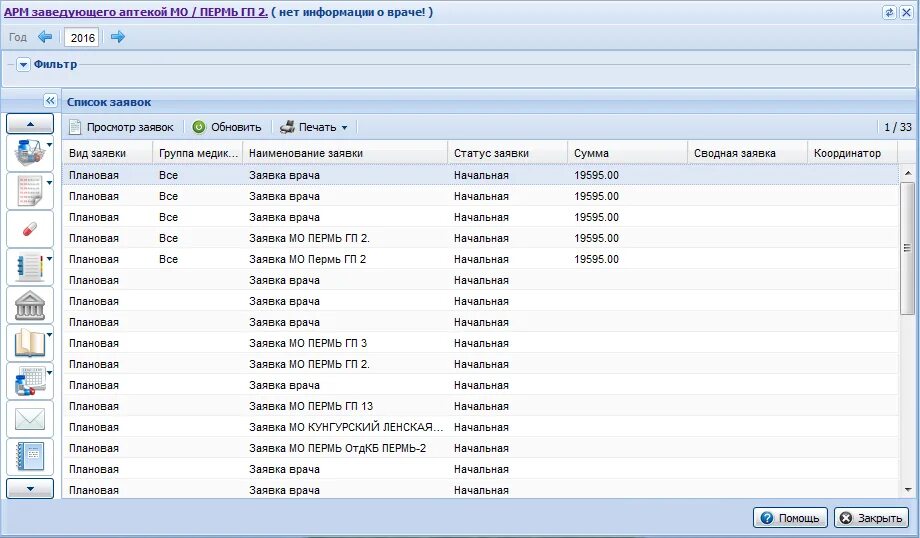Collapse the Фильтр panel
This screenshot has width=920, height=538.
(23, 65)
